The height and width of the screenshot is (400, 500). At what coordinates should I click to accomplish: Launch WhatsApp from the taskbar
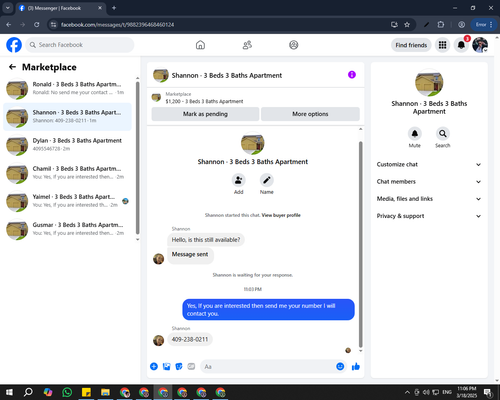click(67, 392)
